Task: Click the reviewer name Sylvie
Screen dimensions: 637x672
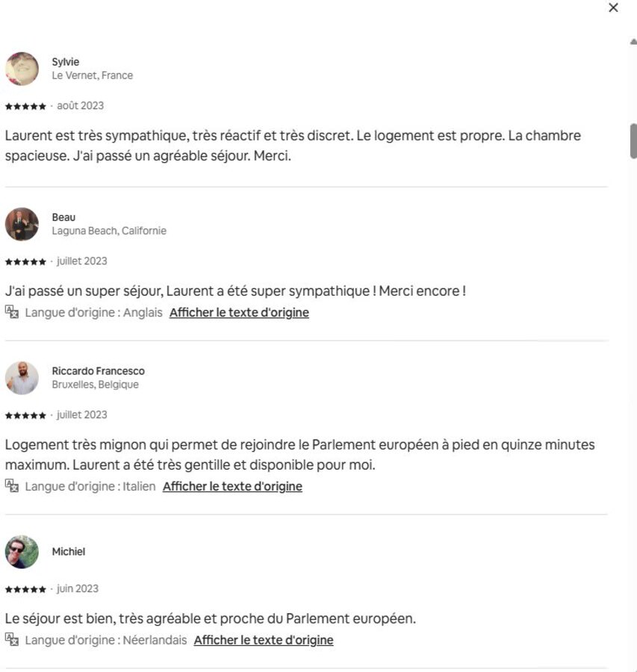Action: [66, 62]
